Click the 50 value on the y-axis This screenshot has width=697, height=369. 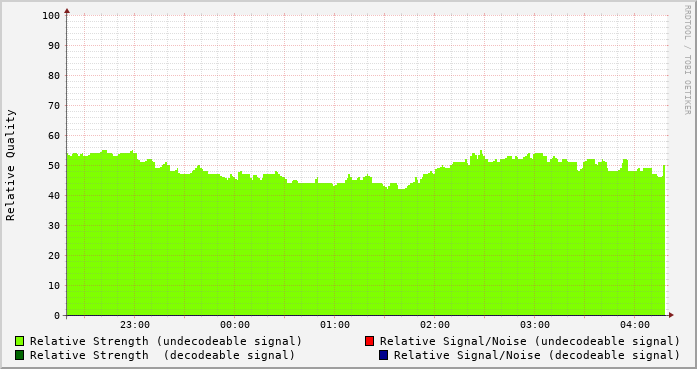(x=54, y=165)
